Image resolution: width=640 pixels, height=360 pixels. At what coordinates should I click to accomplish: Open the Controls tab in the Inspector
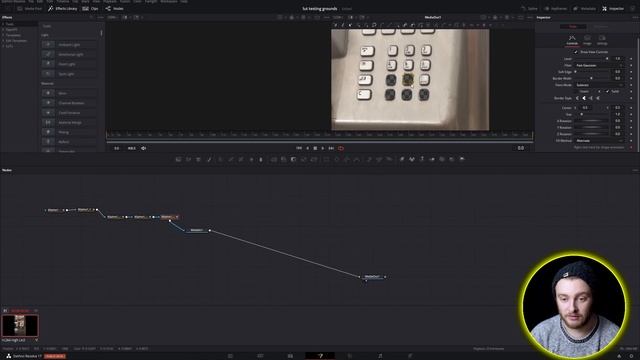[572, 40]
